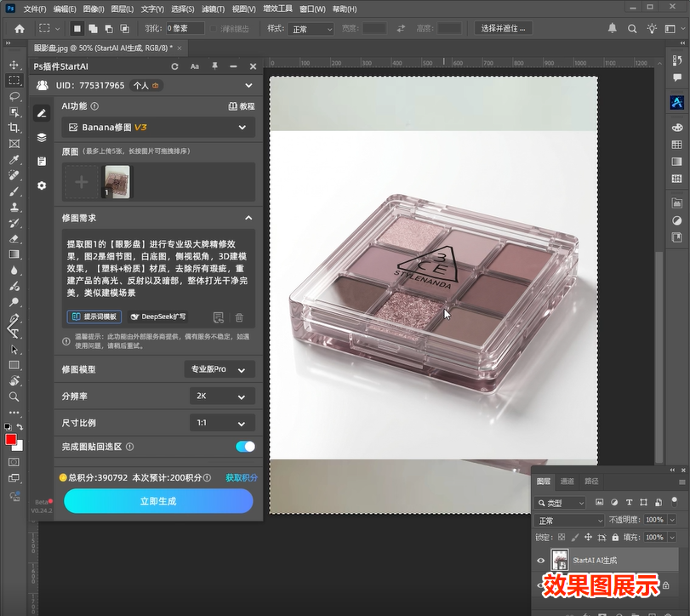
Task: Click the uploaded eyeshadow palette thumbnail
Action: tap(117, 182)
